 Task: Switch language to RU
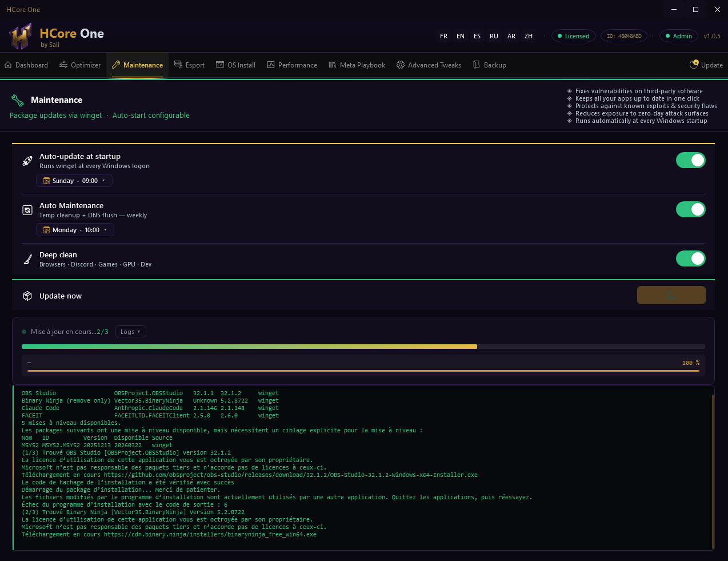pos(494,36)
